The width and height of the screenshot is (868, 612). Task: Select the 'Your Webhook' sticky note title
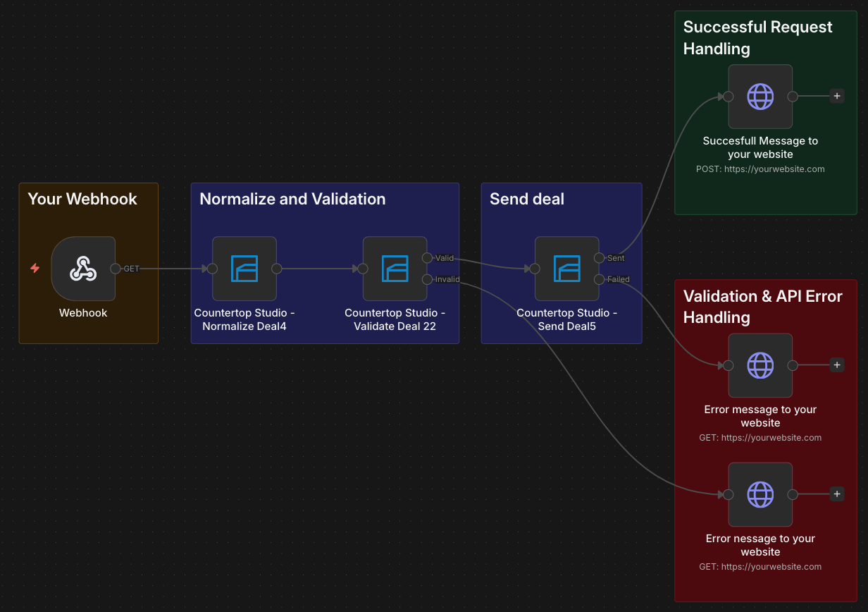[x=82, y=199]
